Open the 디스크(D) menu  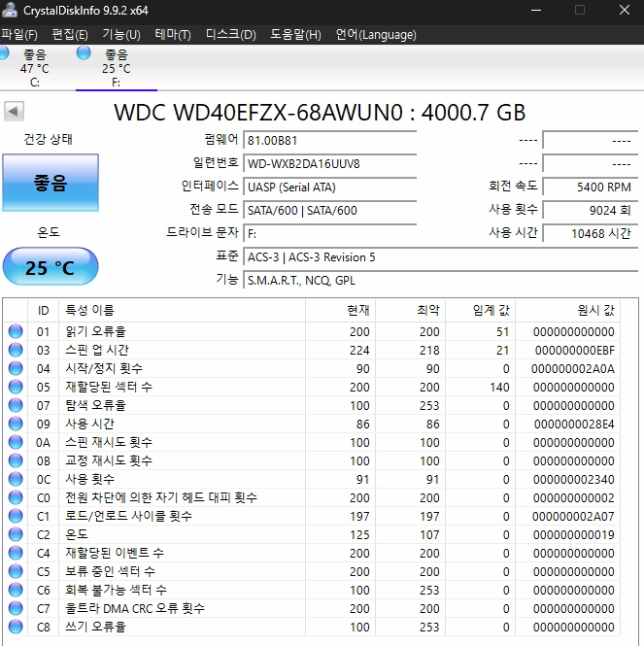click(x=231, y=35)
